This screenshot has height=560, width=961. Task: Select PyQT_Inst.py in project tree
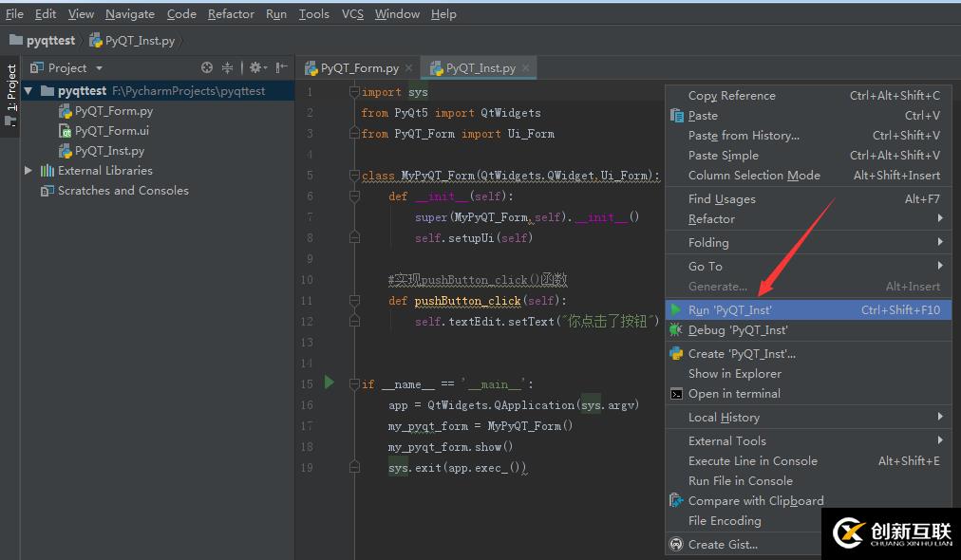pyautogui.click(x=109, y=151)
